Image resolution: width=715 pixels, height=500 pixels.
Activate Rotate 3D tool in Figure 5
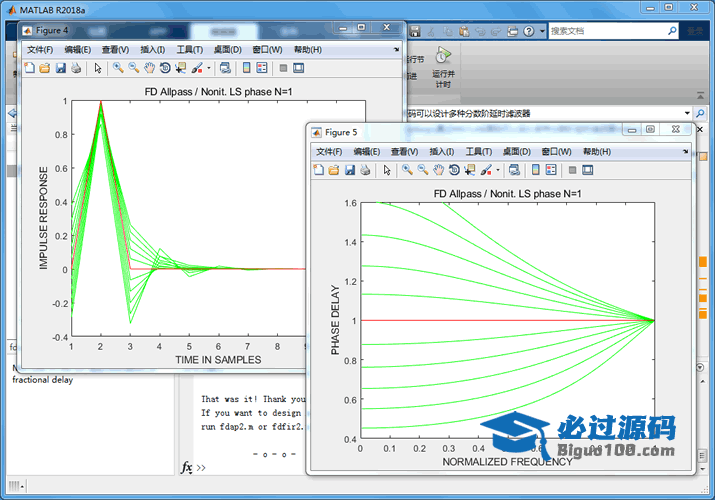click(x=454, y=170)
